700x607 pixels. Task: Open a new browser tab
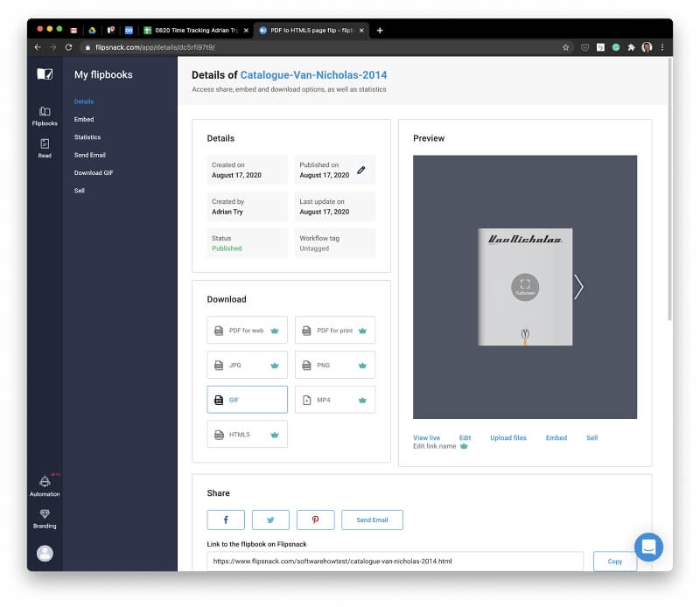pos(380,31)
